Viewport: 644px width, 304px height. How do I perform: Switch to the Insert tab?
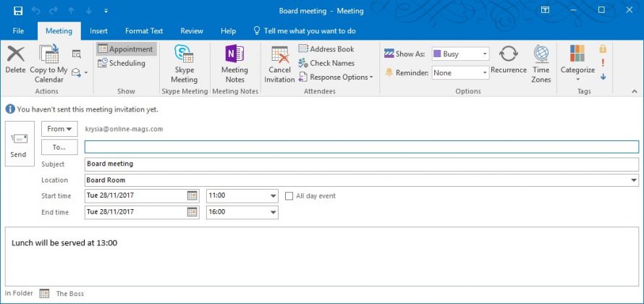pos(98,31)
